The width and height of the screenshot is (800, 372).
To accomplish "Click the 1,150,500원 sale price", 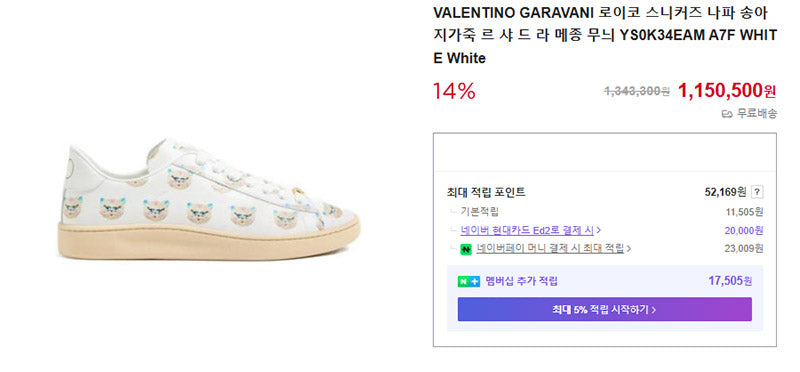I will point(727,91).
